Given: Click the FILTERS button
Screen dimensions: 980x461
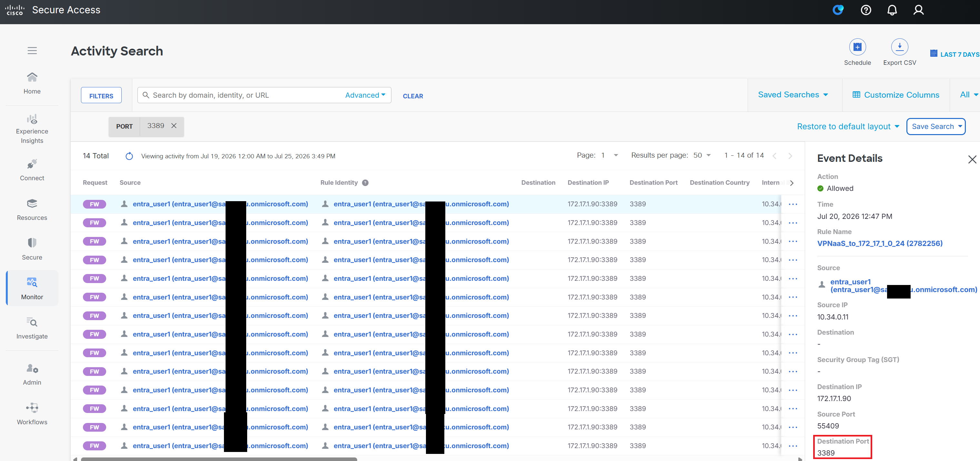Looking at the screenshot, I should 101,95.
